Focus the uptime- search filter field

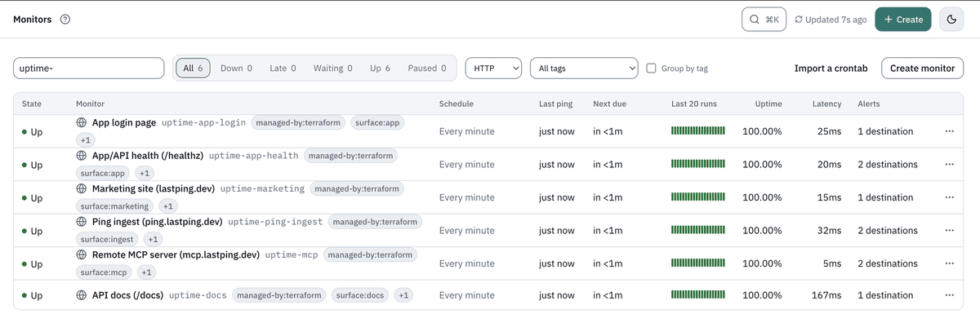[x=89, y=69]
